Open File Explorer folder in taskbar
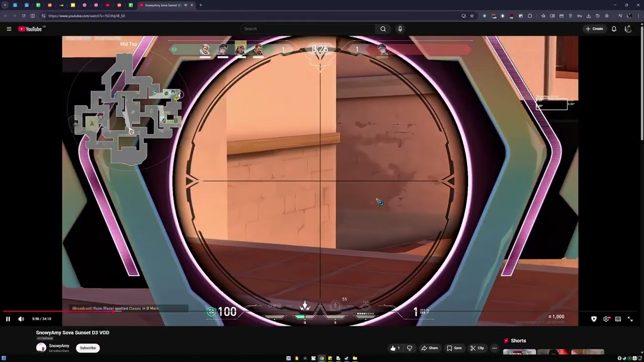Image resolution: width=644 pixels, height=362 pixels. click(x=355, y=358)
